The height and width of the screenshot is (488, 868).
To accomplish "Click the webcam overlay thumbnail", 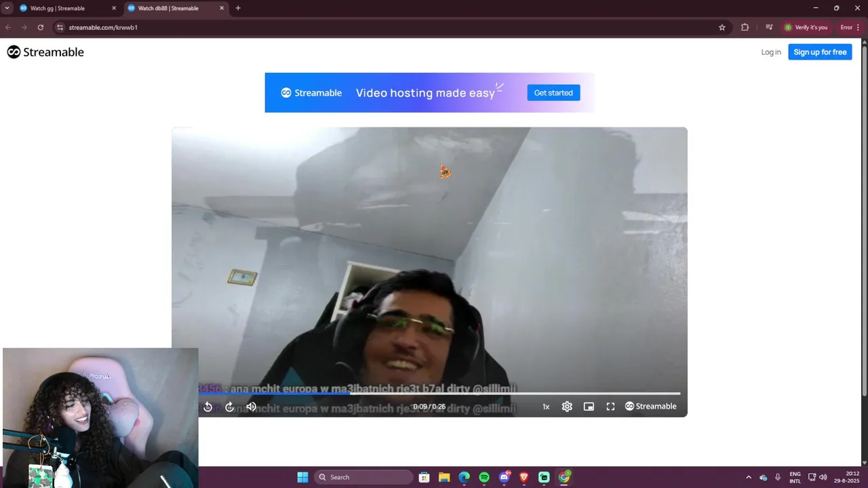I will 100,418.
